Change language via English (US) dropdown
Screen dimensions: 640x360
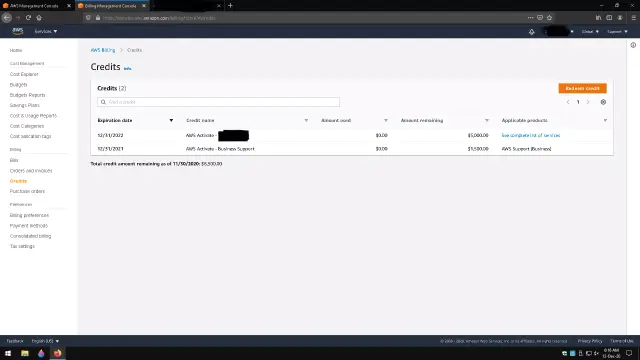tap(45, 341)
